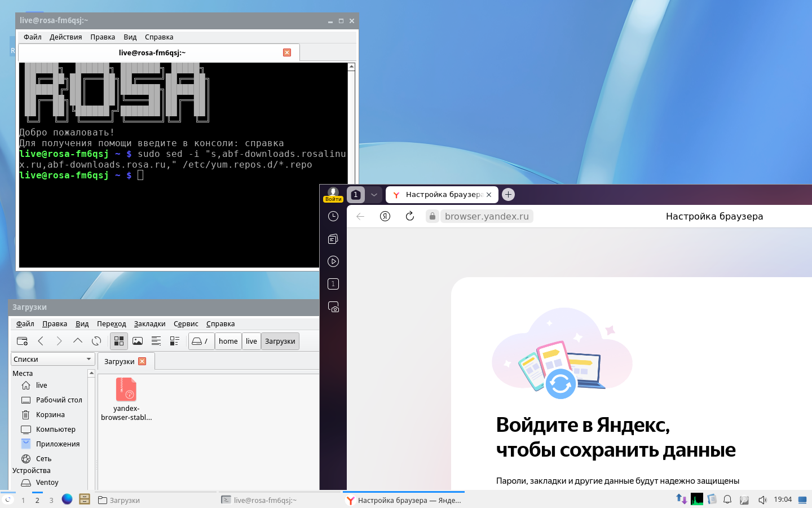Open the notes/collections sidebar icon

(333, 239)
